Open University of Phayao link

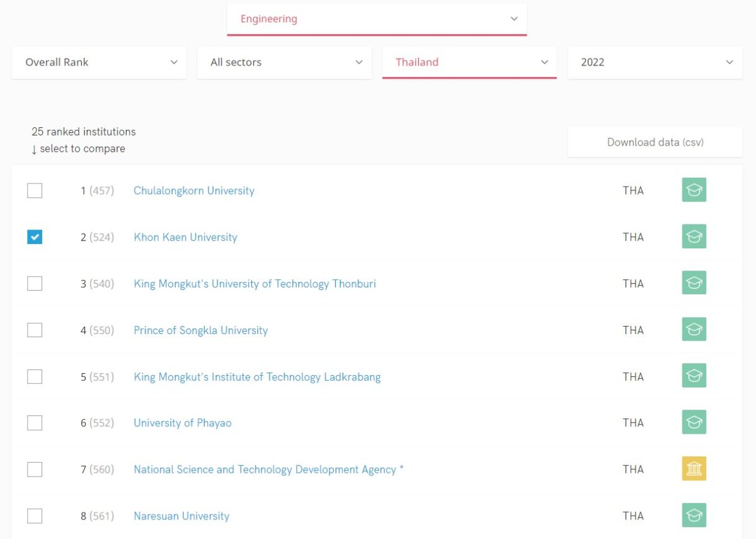(183, 423)
